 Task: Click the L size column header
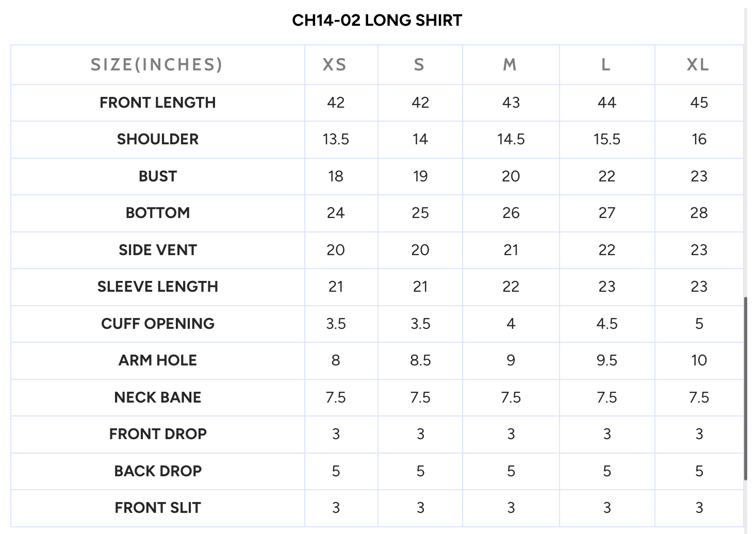pyautogui.click(x=606, y=65)
